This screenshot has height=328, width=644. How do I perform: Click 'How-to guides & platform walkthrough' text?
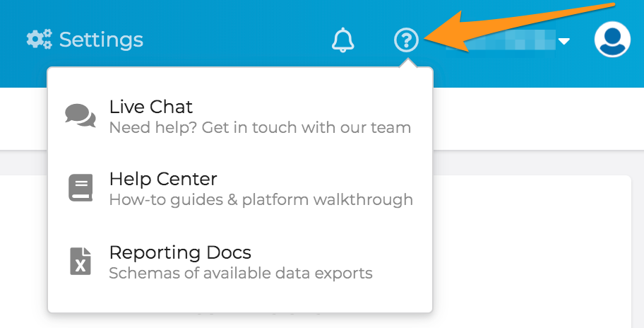tap(261, 200)
